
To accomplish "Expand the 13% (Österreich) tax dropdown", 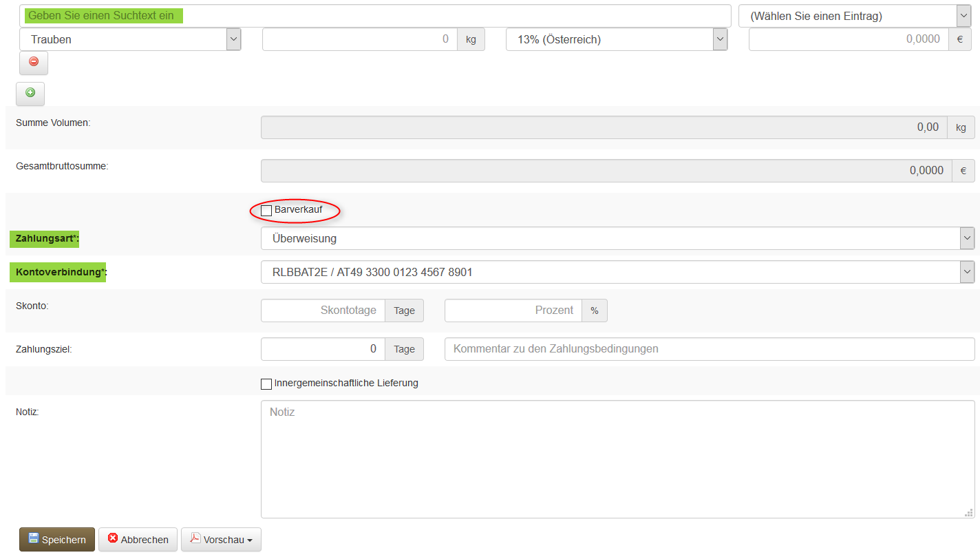I will point(616,39).
